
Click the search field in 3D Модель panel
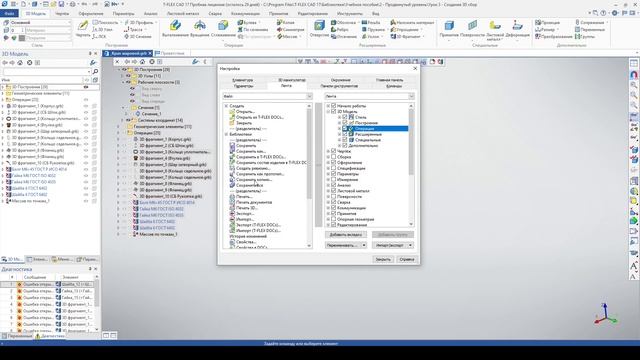point(46,71)
